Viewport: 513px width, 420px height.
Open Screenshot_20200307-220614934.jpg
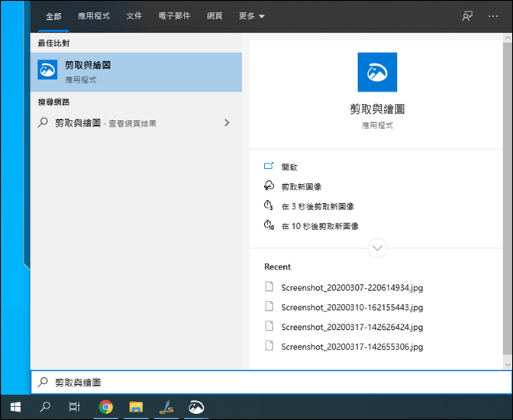pyautogui.click(x=352, y=288)
